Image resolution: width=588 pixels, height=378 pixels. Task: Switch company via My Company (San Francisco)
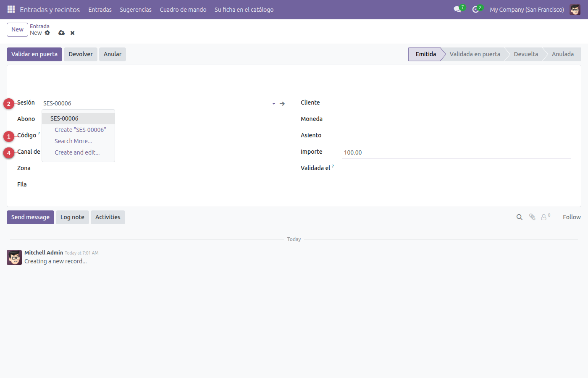[527, 9]
